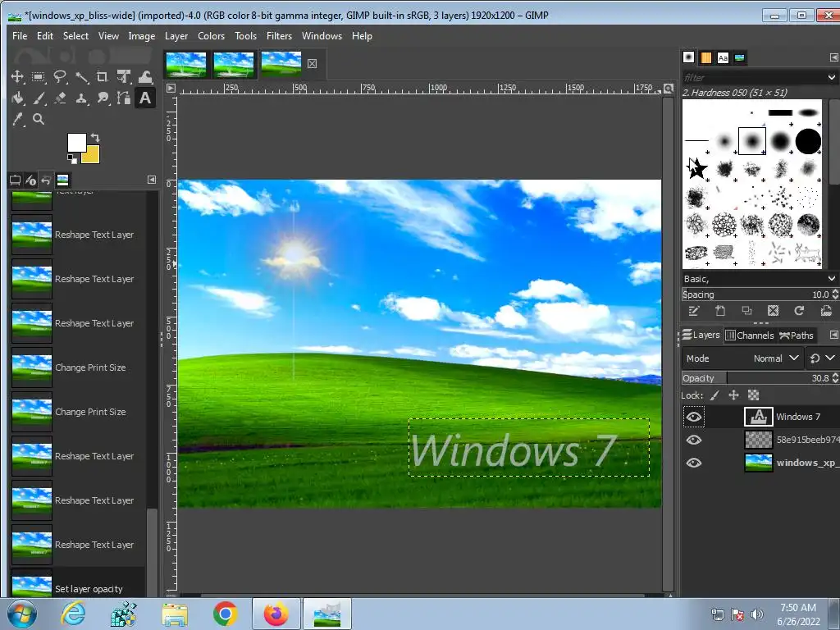This screenshot has width=840, height=630.
Task: Open Google Chrome from the taskbar
Action: pyautogui.click(x=226, y=614)
